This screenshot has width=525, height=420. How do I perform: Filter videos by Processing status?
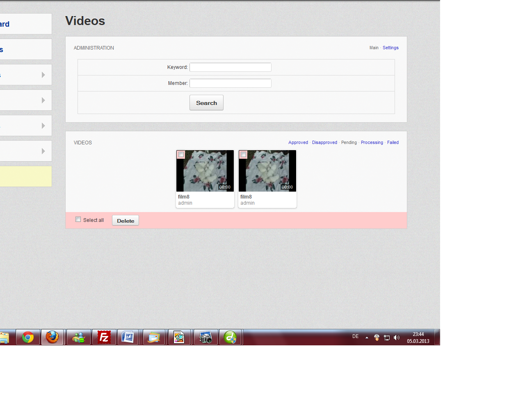point(372,142)
